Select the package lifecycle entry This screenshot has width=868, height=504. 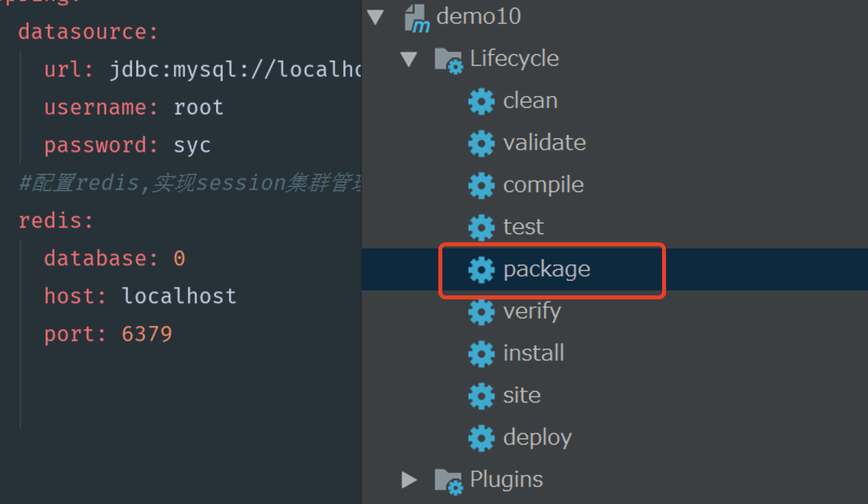coord(615,270)
